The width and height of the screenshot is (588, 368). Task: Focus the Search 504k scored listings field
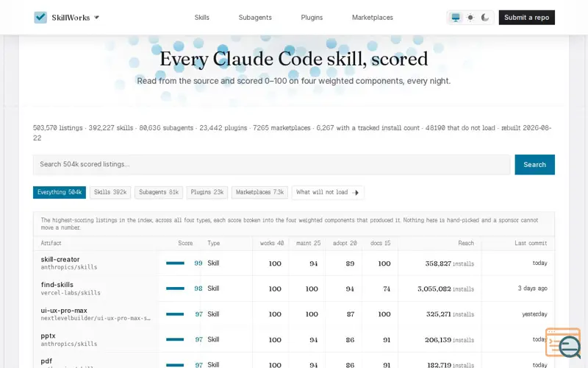click(x=271, y=164)
